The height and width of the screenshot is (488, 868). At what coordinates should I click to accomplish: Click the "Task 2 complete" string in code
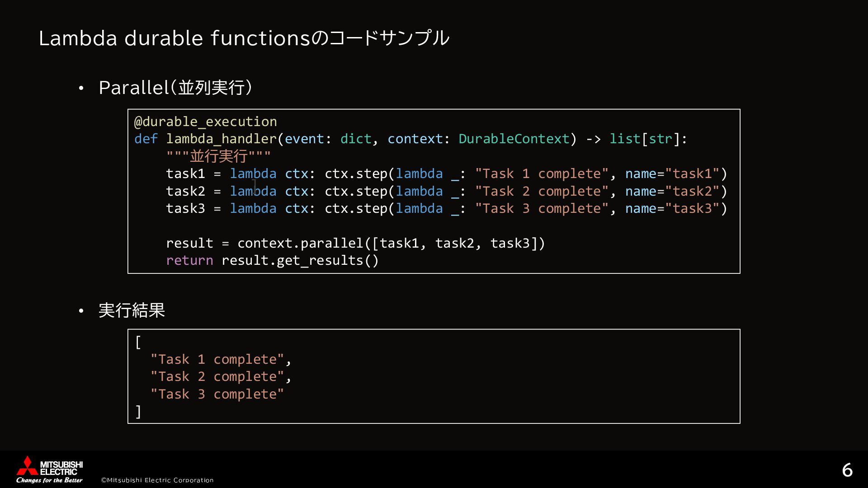click(542, 191)
